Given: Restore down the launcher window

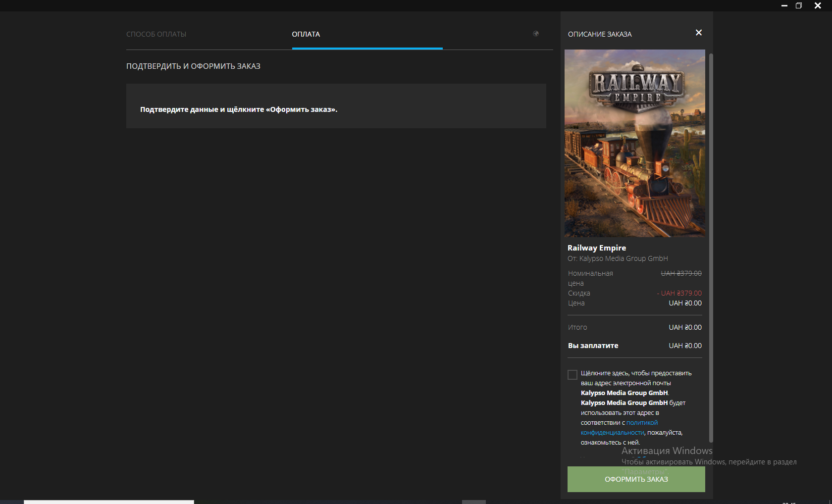Looking at the screenshot, I should (x=799, y=5).
